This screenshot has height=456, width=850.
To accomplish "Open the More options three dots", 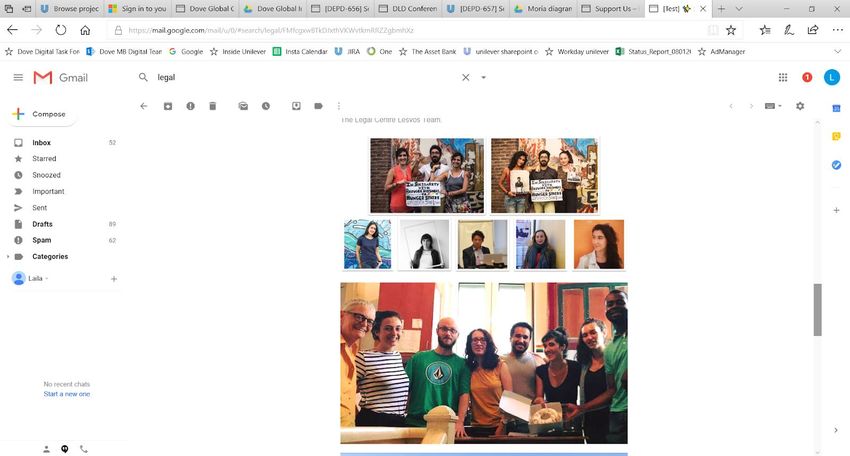I will click(339, 106).
